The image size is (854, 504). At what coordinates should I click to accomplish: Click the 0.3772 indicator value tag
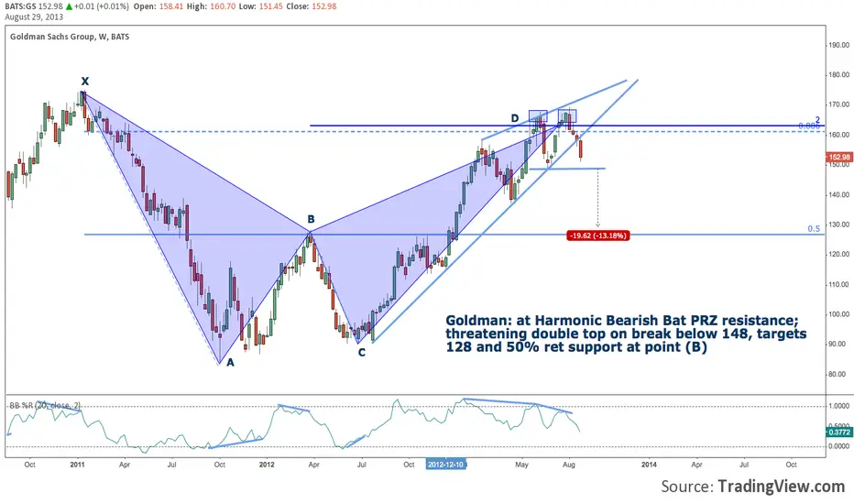(839, 433)
